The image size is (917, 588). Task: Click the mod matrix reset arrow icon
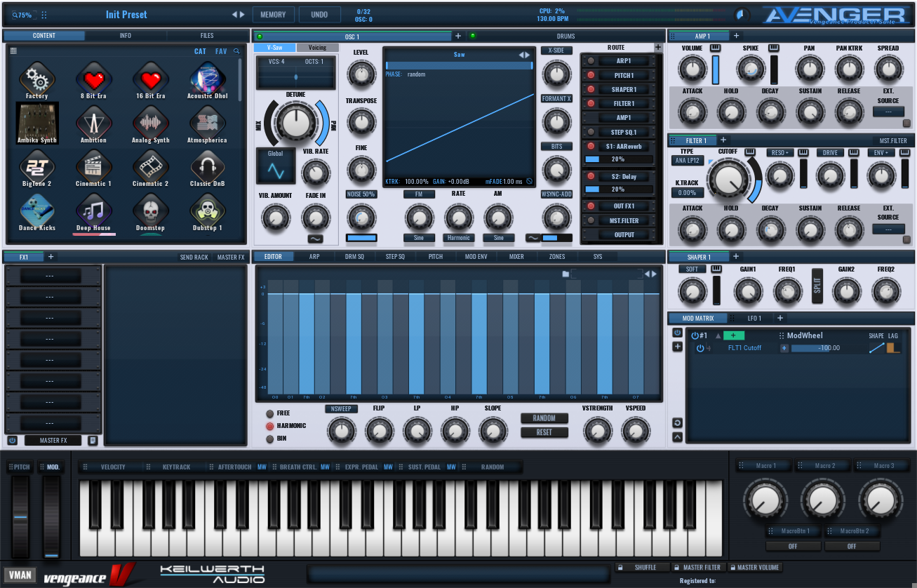(677, 422)
